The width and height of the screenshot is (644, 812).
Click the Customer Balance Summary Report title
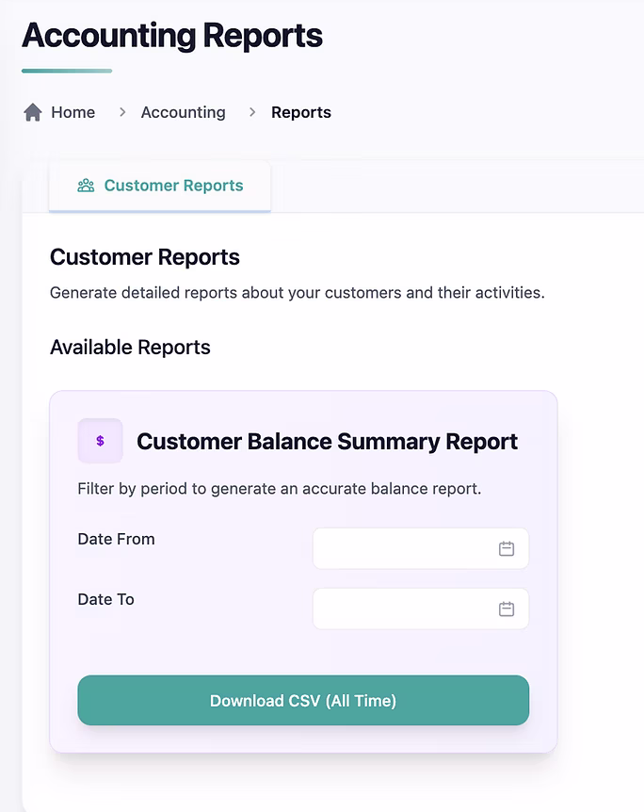pos(327,442)
